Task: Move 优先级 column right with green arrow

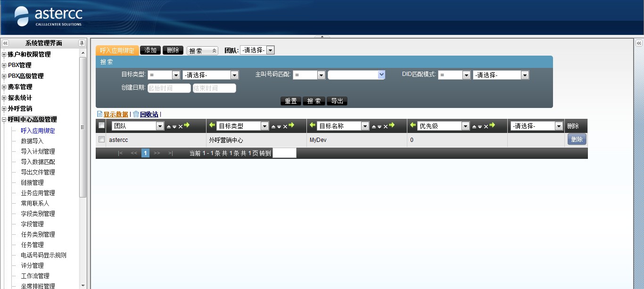Action: point(492,125)
